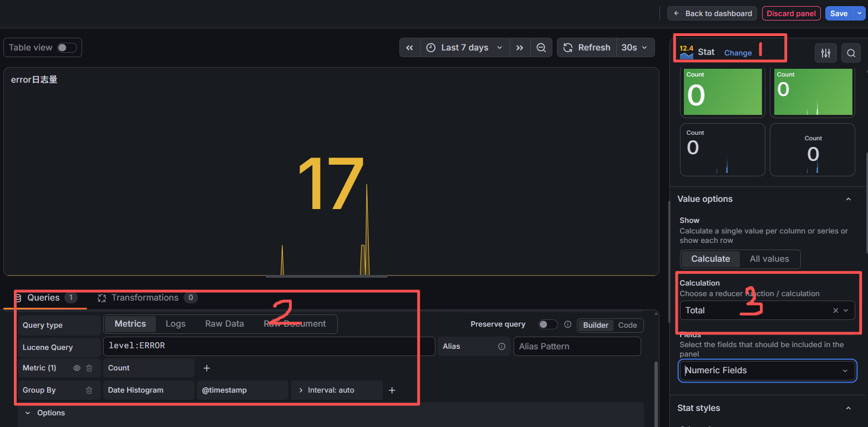Screen dimensions: 868x427
Task: Open the Total calculation dropdown
Action: (x=767, y=311)
